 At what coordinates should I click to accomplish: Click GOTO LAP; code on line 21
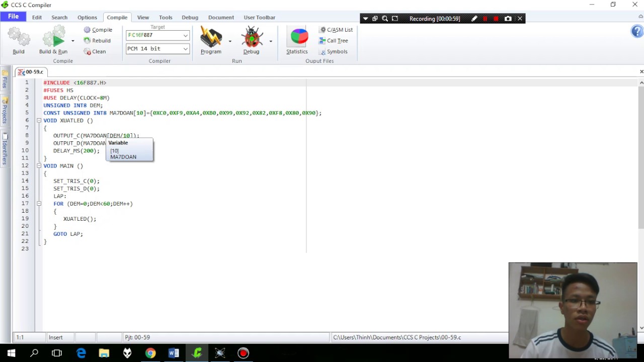point(68,234)
